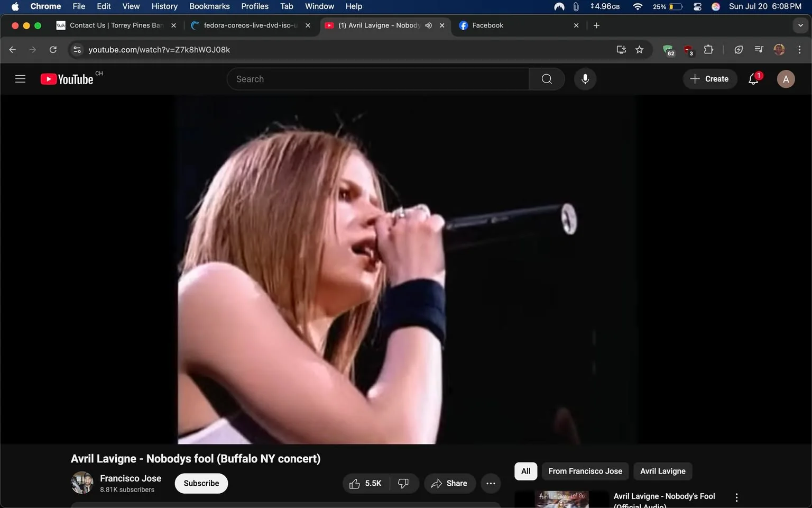Select the Avril Lavigne filter chip
This screenshot has height=508, width=812.
point(663,471)
